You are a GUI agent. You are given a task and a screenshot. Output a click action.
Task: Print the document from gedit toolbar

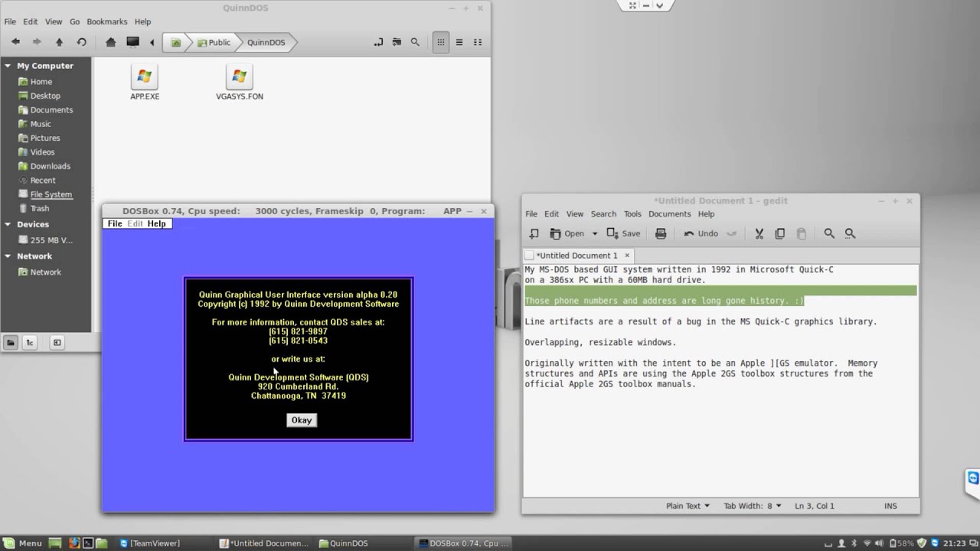click(661, 233)
